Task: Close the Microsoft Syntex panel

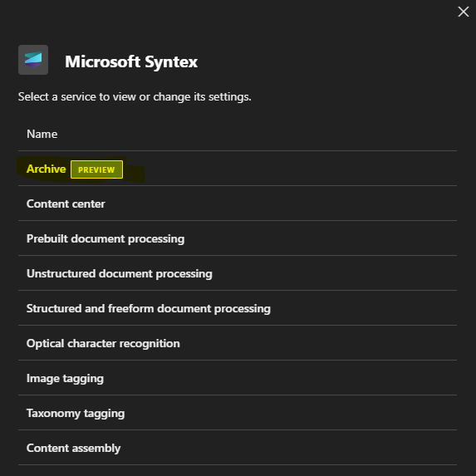Action: point(464,12)
